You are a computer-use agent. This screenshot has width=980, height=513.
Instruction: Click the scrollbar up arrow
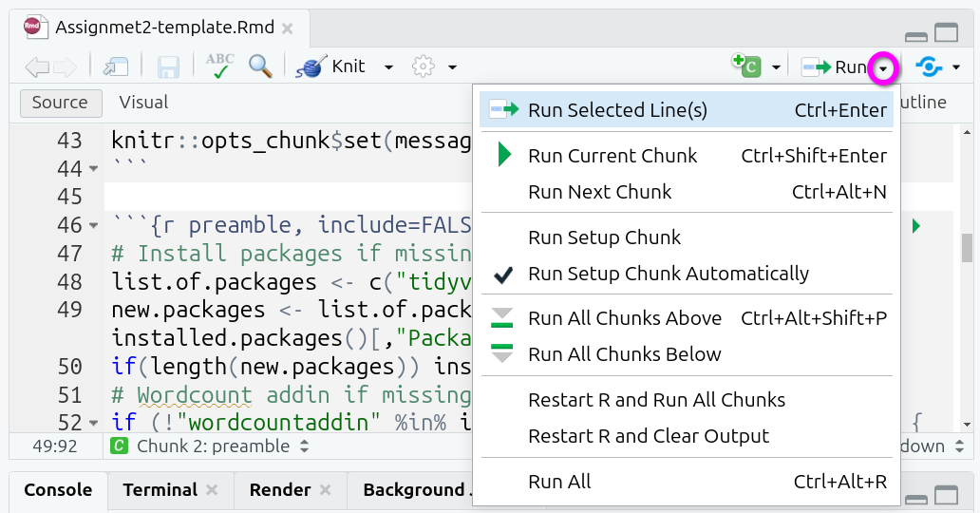click(967, 132)
